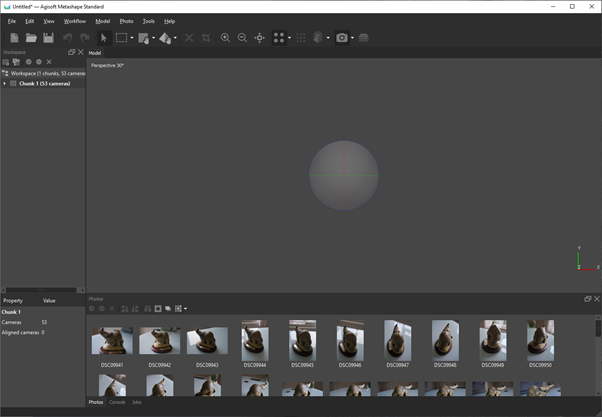Click the Open project folder icon
602x417 pixels.
(31, 38)
